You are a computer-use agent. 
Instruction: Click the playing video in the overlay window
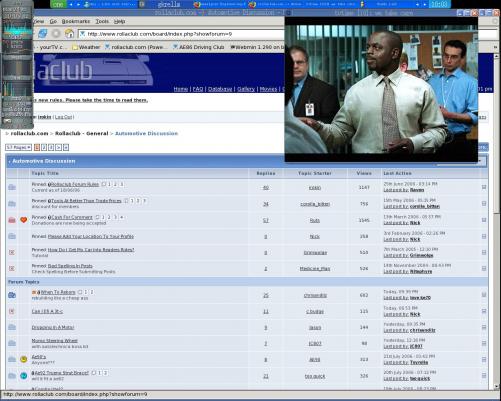pyautogui.click(x=381, y=89)
